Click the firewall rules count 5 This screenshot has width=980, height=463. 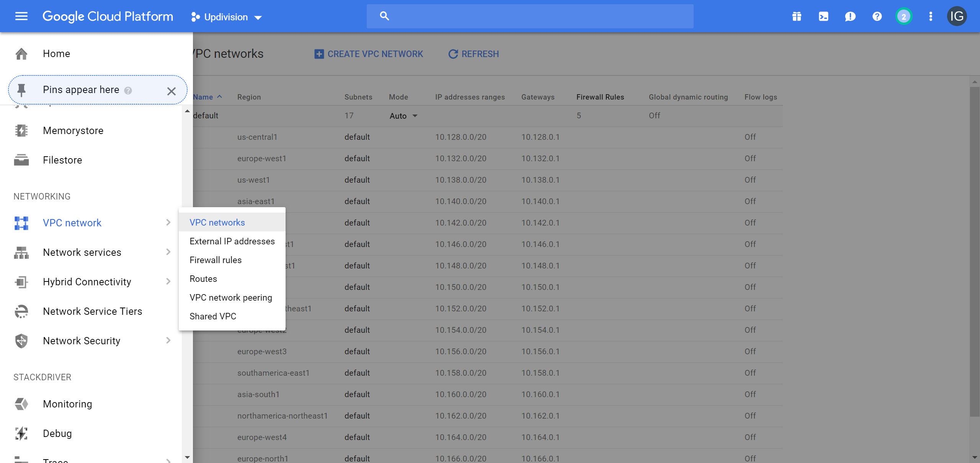pos(579,116)
